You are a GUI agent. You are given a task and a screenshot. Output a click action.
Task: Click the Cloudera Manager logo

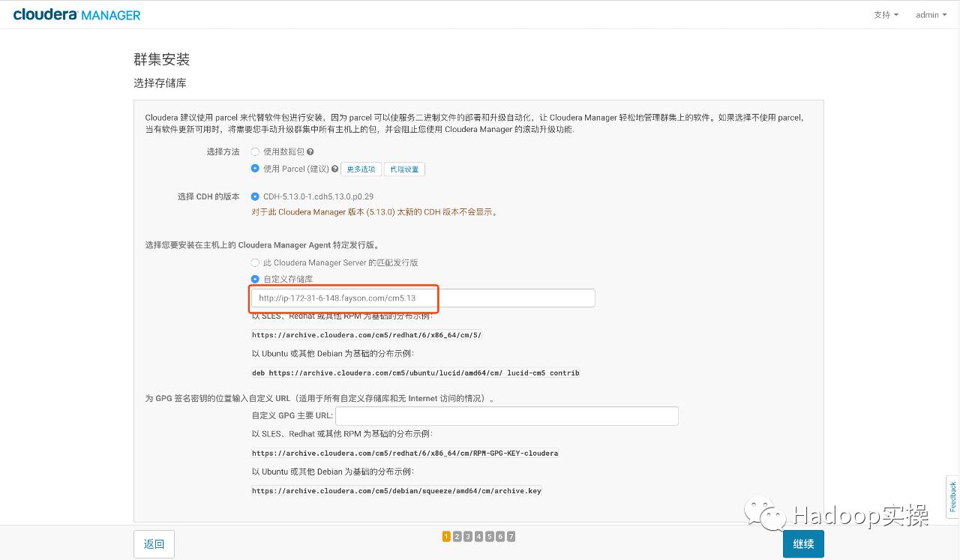coord(76,15)
